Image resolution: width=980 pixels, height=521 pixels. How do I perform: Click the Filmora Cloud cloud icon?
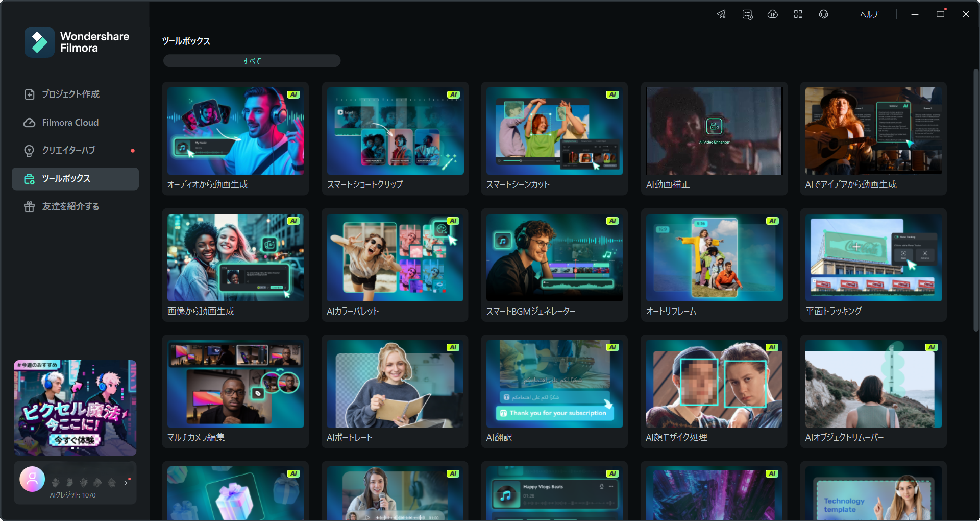point(30,123)
